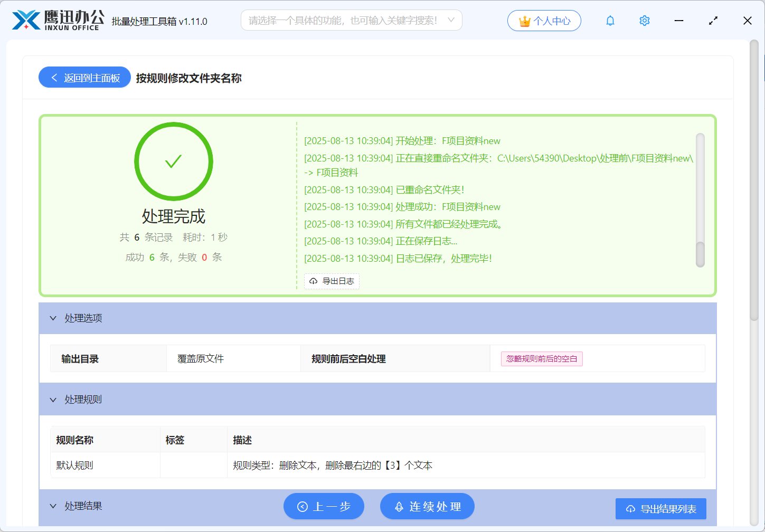Click log line 正在直接重命名文件夹

click(x=498, y=165)
